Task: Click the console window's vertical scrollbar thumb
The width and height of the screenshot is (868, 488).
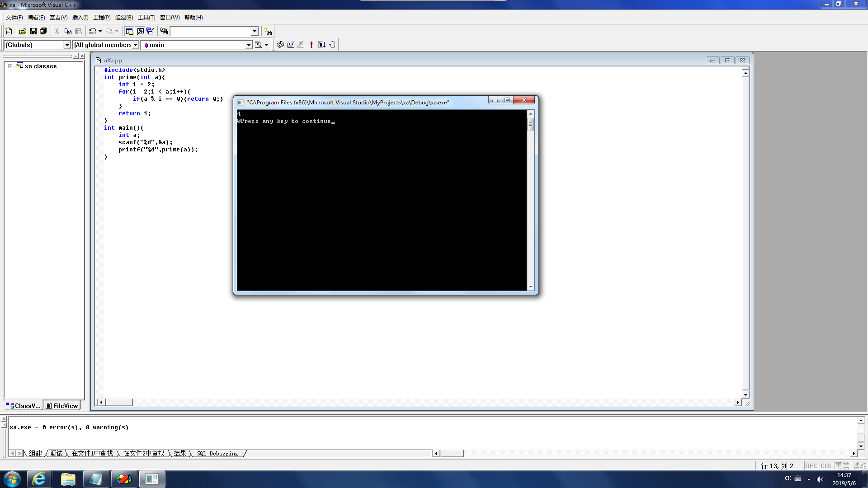Action: (x=531, y=124)
